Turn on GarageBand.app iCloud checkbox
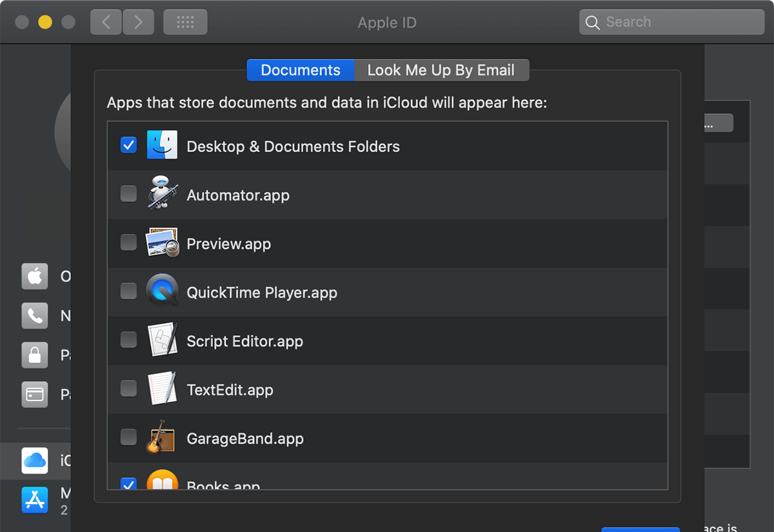 pos(129,438)
